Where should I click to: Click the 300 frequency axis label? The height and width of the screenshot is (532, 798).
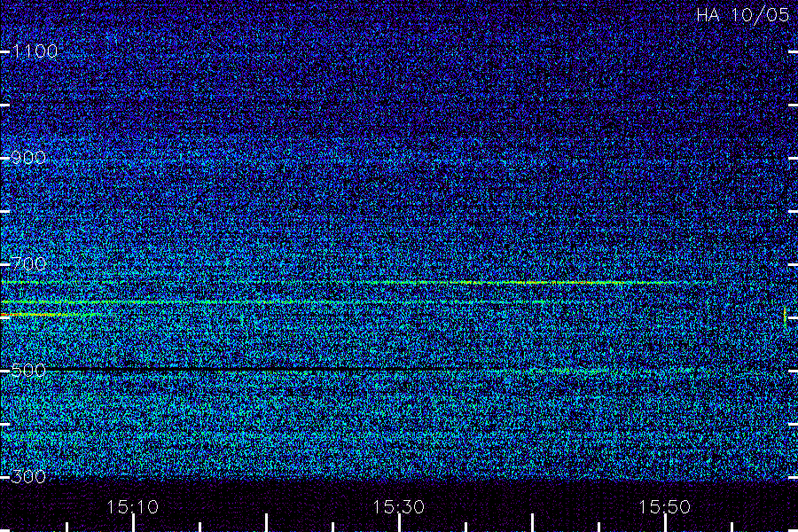click(28, 476)
